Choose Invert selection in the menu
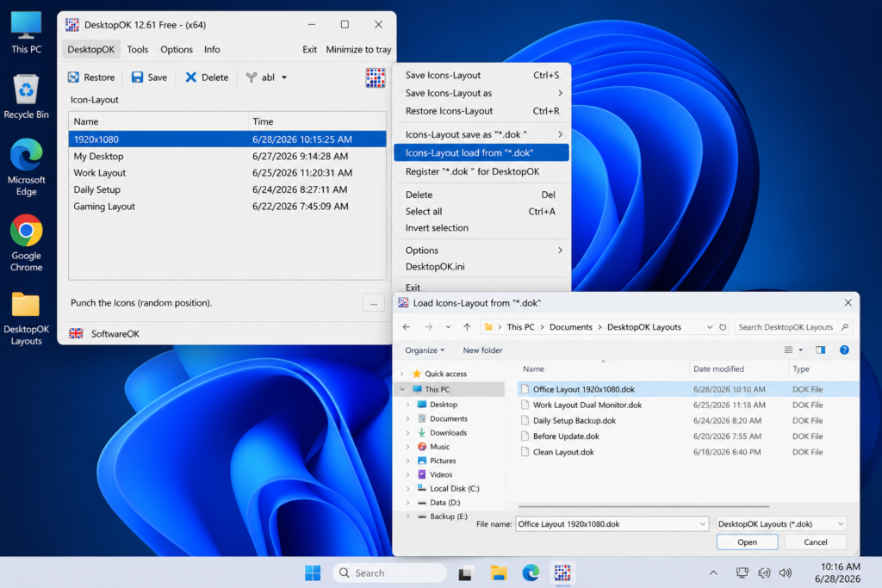The width and height of the screenshot is (882, 588). (481, 227)
